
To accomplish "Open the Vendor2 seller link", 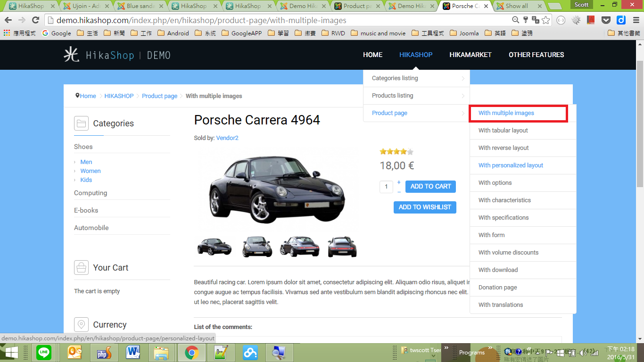I will 227,138.
